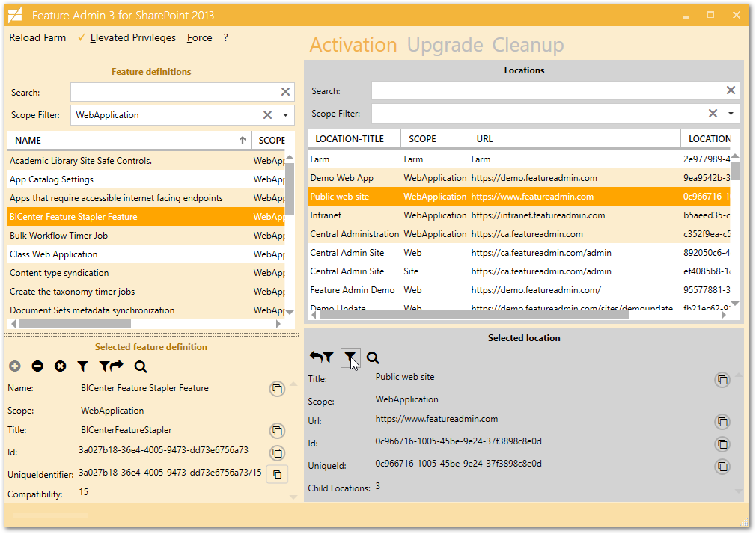Viewport: 756px width, 534px height.
Task: Copy the feature UniqueIdentifier value
Action: (277, 474)
